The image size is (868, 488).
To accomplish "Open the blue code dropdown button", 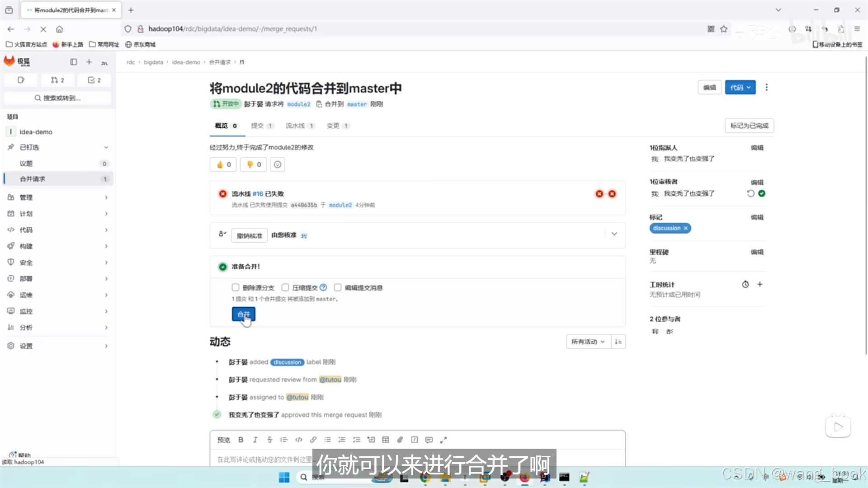I will pos(740,88).
